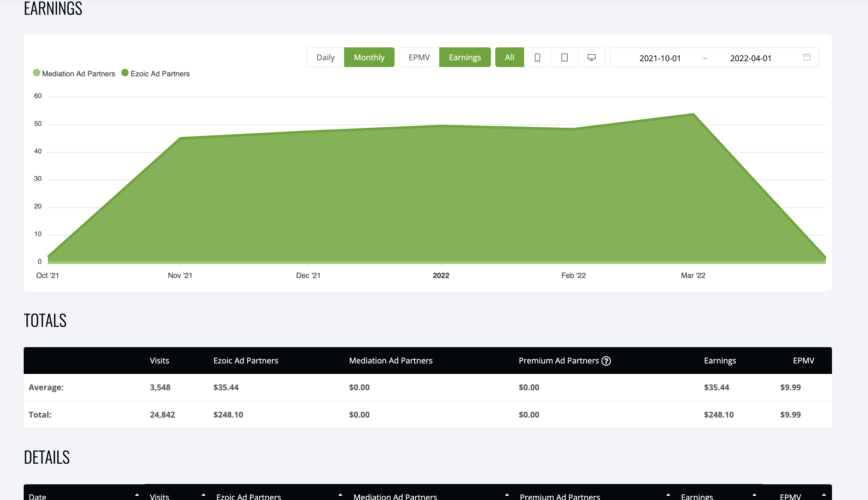
Task: Click Totals Mediation Ad Partners header
Action: click(391, 361)
